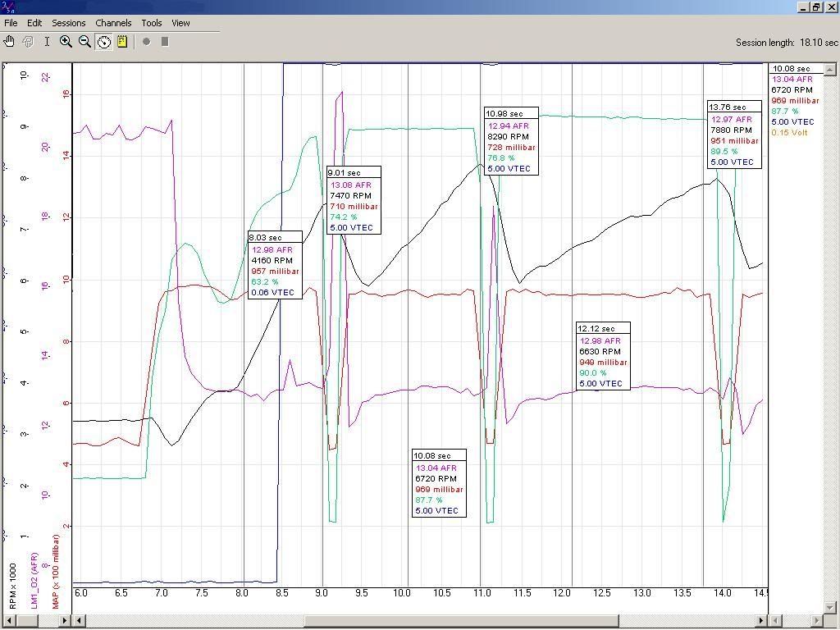This screenshot has height=630, width=840.
Task: Open the Edit menu
Action: click(34, 23)
